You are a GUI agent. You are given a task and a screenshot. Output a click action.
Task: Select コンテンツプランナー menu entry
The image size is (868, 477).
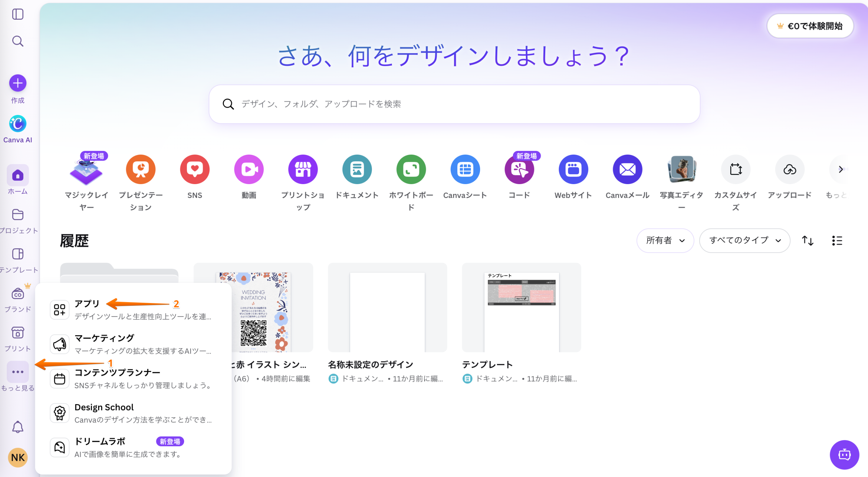point(133,378)
